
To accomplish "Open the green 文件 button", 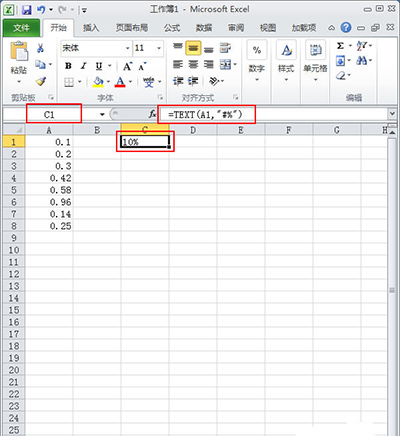I will coord(21,28).
